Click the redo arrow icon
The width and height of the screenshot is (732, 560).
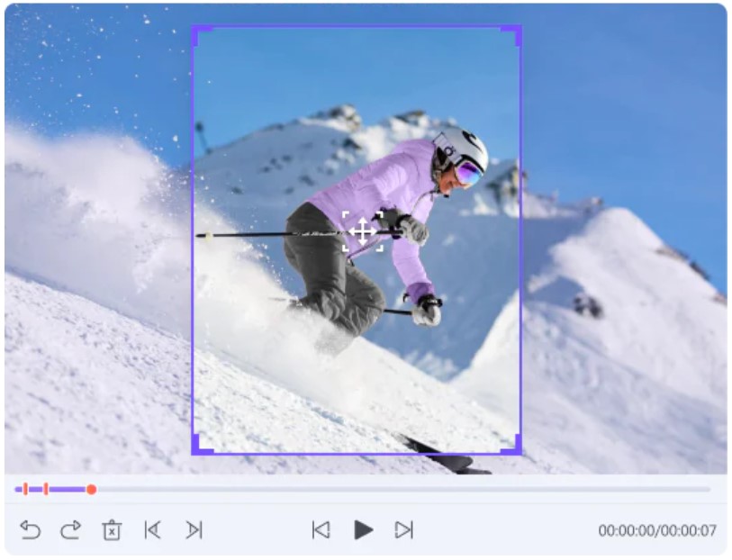click(x=71, y=530)
